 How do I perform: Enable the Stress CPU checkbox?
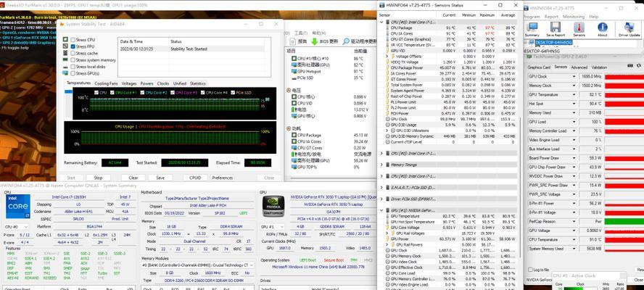[73, 40]
